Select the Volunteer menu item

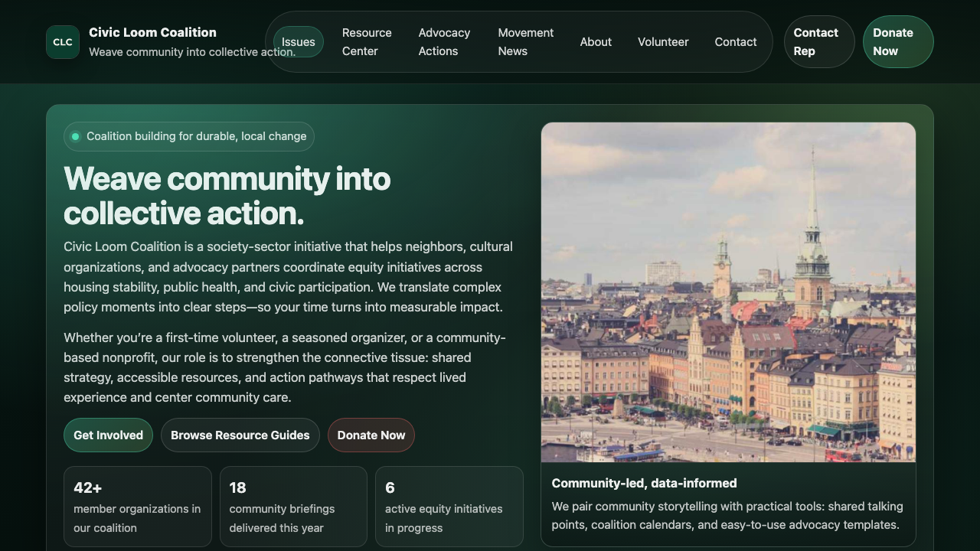tap(663, 42)
